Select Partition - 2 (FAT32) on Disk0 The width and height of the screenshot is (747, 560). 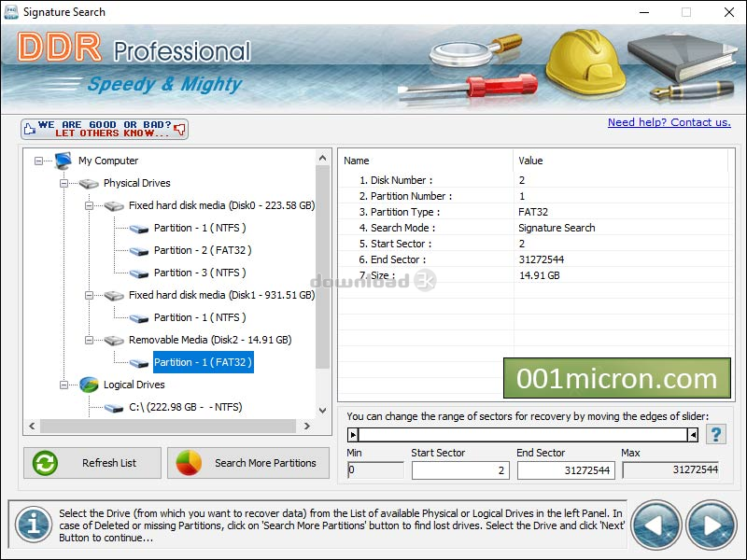coord(203,250)
